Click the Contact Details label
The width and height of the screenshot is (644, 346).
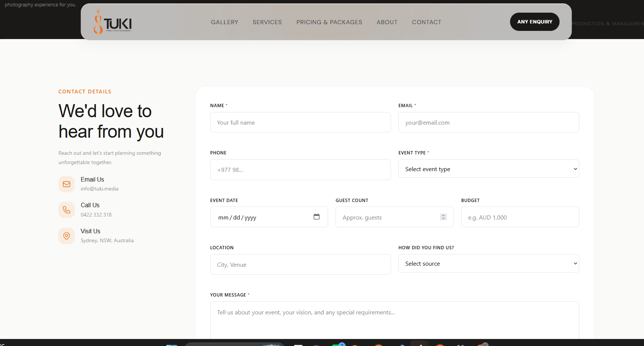pos(85,92)
